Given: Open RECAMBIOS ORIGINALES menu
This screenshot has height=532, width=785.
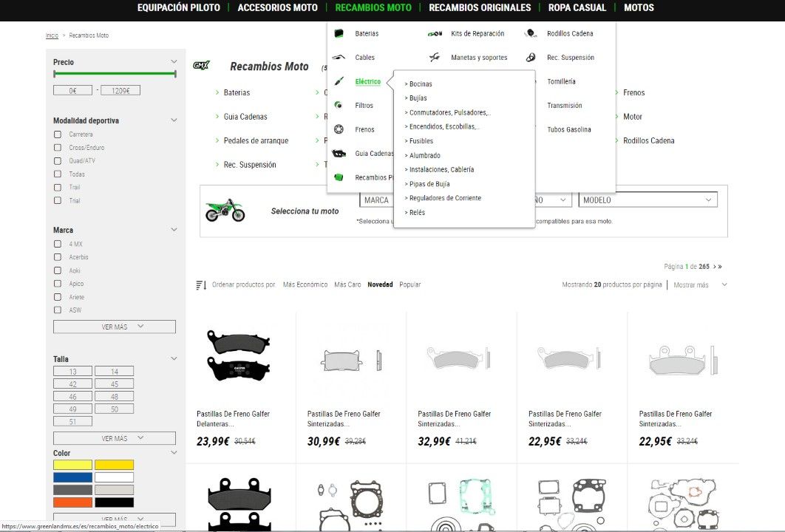Looking at the screenshot, I should (480, 7).
